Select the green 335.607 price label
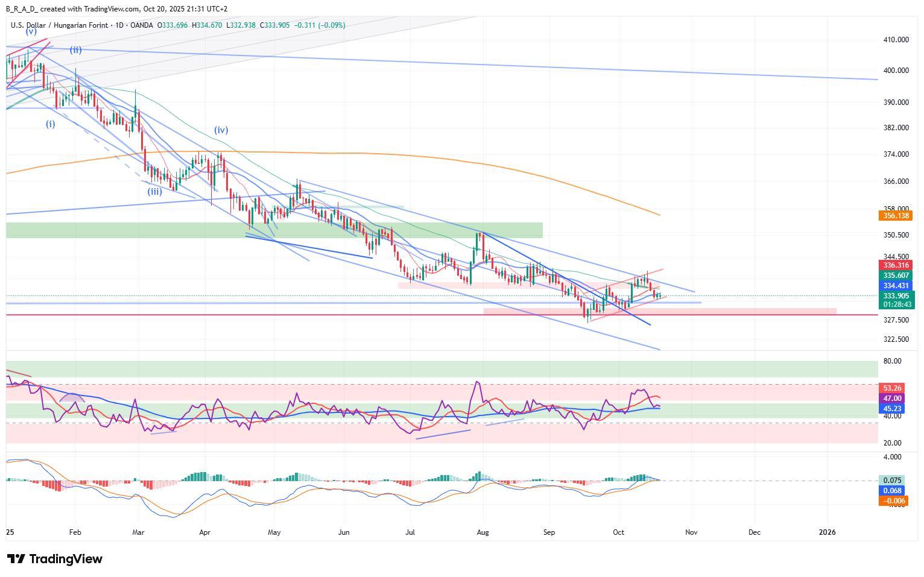This screenshot has height=577, width=924. pyautogui.click(x=896, y=276)
